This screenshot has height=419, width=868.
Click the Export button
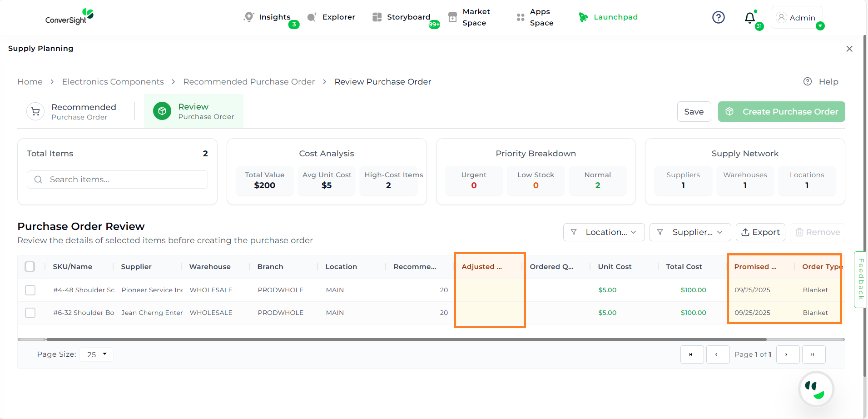point(760,232)
